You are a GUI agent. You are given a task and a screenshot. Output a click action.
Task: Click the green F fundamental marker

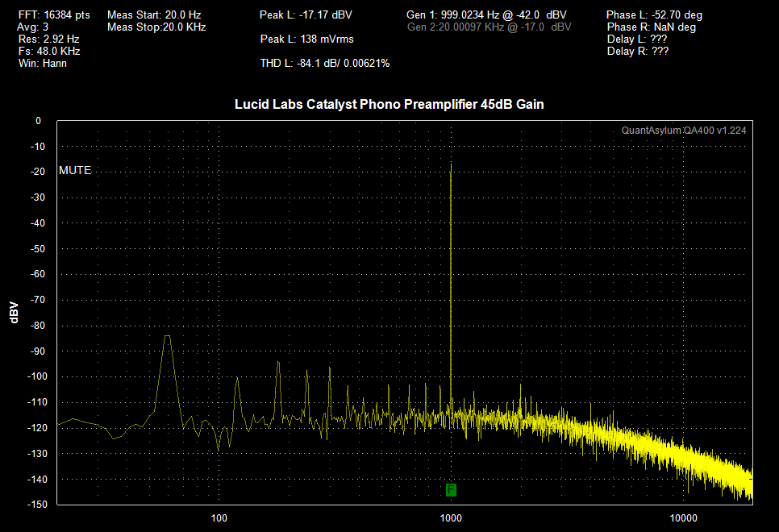tap(451, 490)
